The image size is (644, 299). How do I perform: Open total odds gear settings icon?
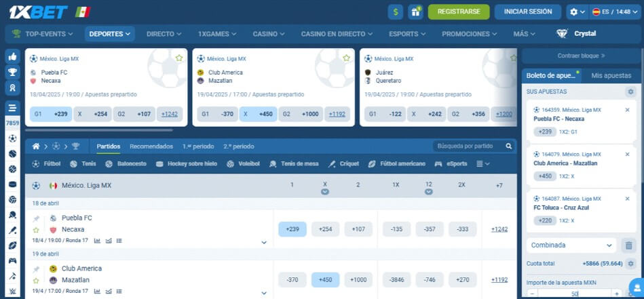pos(631,263)
